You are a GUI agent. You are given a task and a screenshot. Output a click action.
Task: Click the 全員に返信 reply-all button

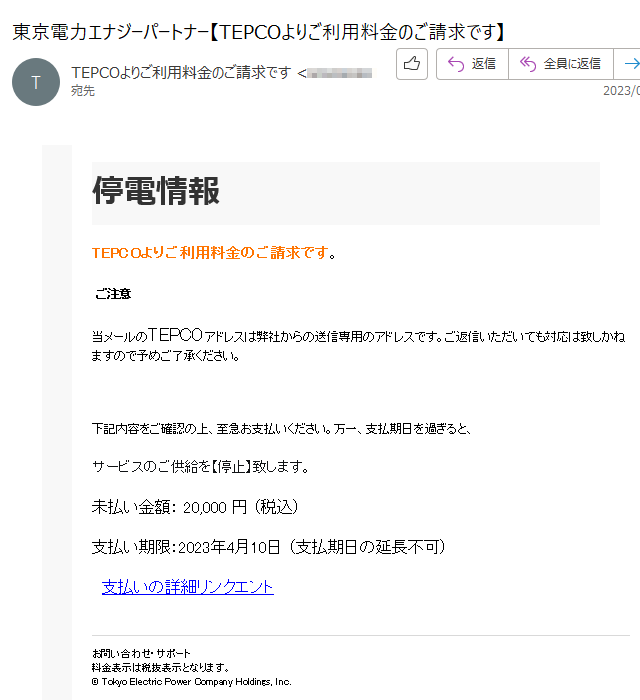click(561, 64)
